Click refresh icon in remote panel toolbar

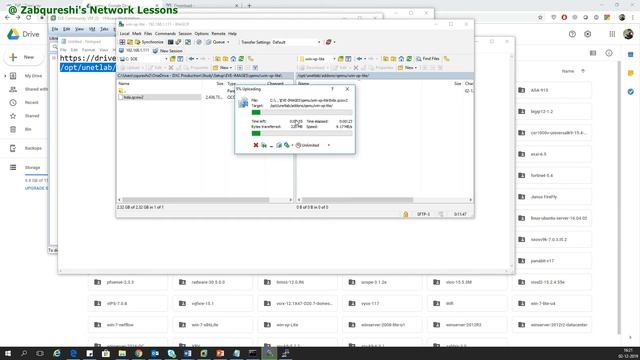(409, 59)
